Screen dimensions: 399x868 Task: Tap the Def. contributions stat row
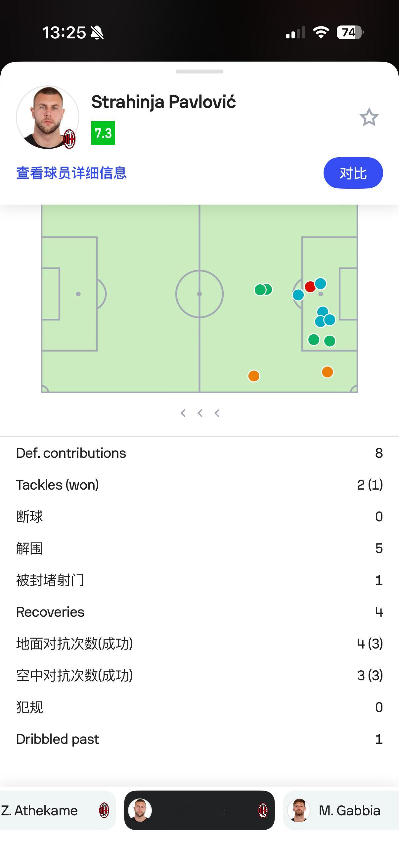pyautogui.click(x=199, y=453)
